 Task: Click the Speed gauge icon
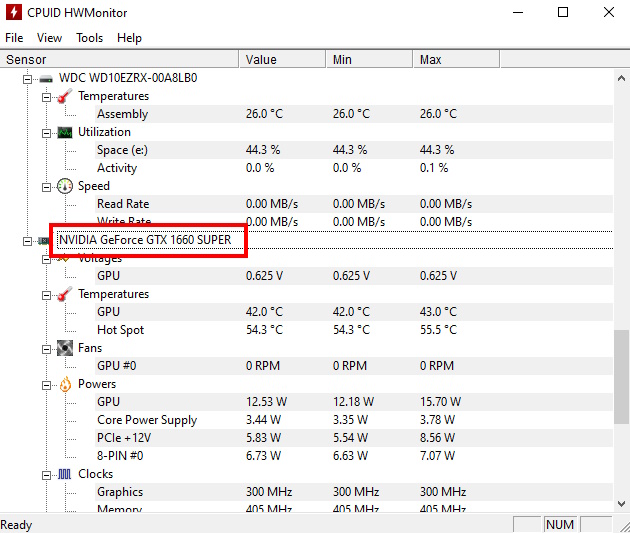point(65,186)
